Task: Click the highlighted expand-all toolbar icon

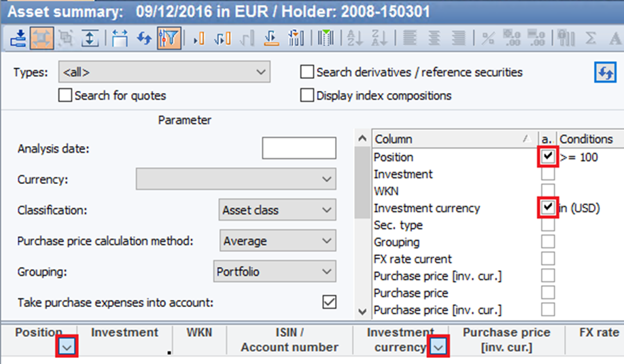Action: pyautogui.click(x=42, y=39)
